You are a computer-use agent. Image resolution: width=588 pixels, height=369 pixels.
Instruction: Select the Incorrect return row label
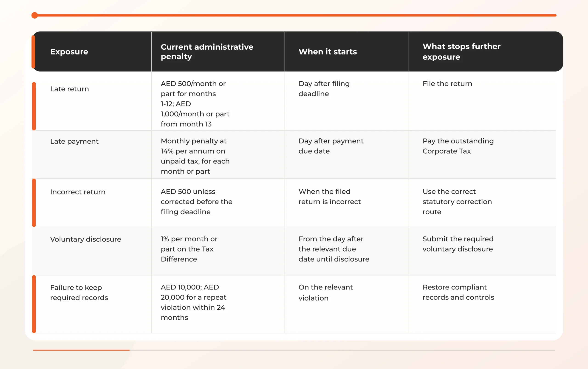coord(78,192)
